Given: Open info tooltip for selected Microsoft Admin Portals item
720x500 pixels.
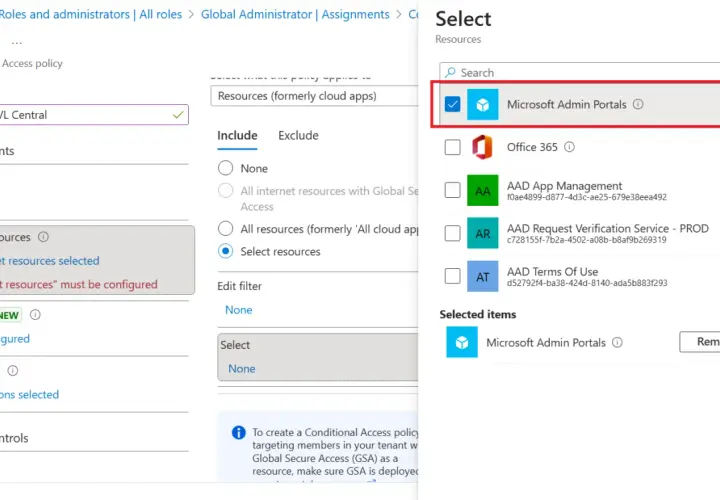Looking at the screenshot, I should 617,342.
